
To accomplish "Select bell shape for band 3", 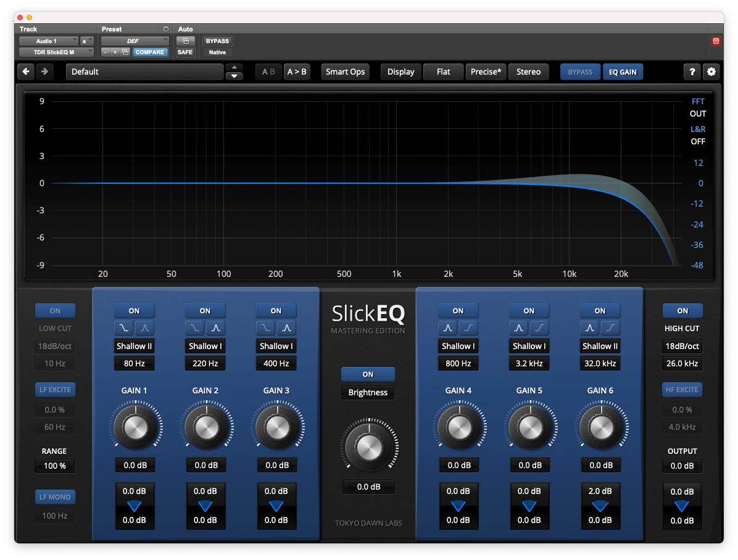I will click(287, 328).
